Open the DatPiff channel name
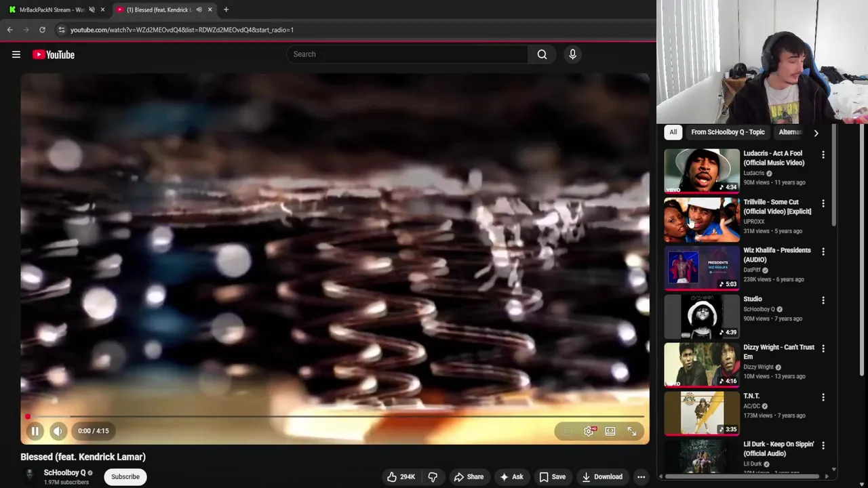 (x=752, y=270)
